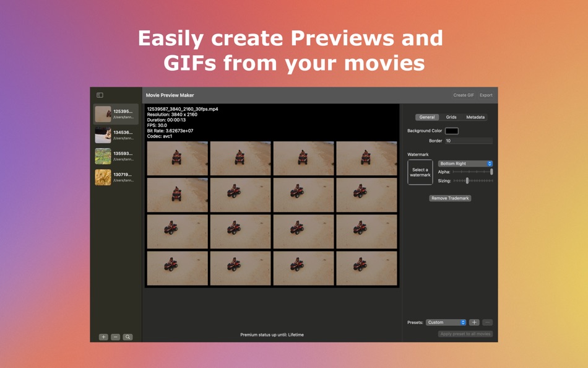
Task: Remove selected movie using the minus icon
Action: (x=115, y=336)
